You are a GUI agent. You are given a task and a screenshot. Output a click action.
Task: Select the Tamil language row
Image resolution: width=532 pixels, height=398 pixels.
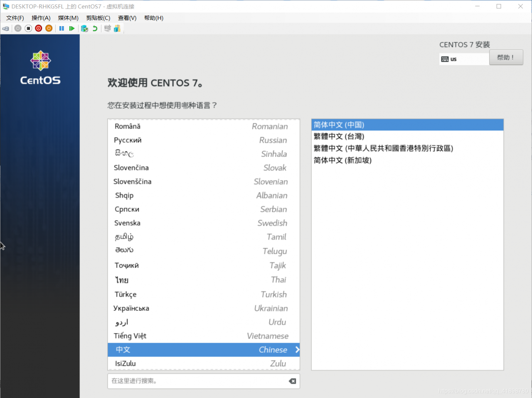[204, 237]
